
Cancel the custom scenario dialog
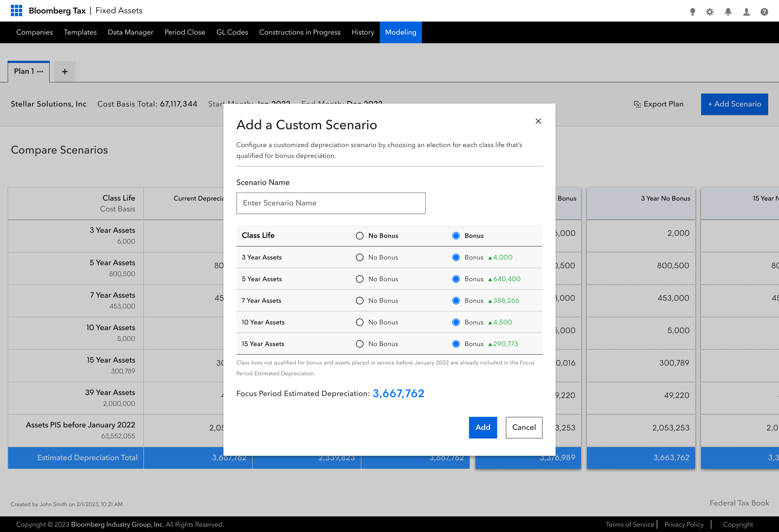[x=523, y=427]
